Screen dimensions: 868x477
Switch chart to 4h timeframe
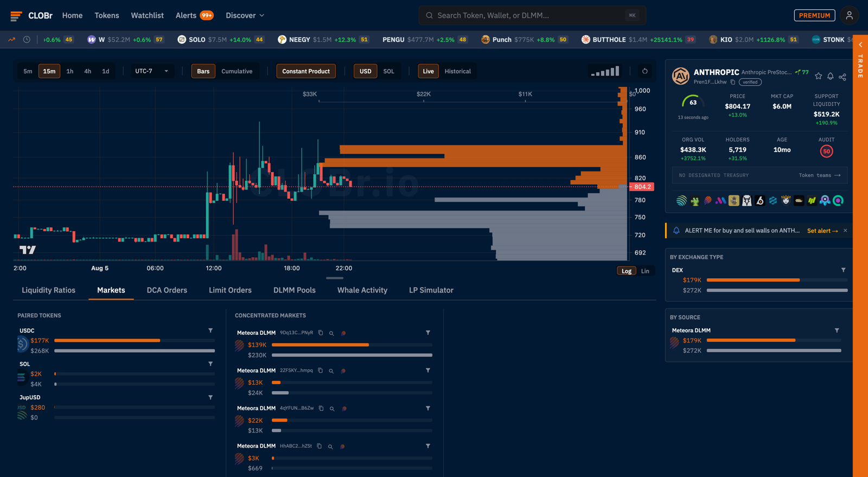pyautogui.click(x=88, y=71)
